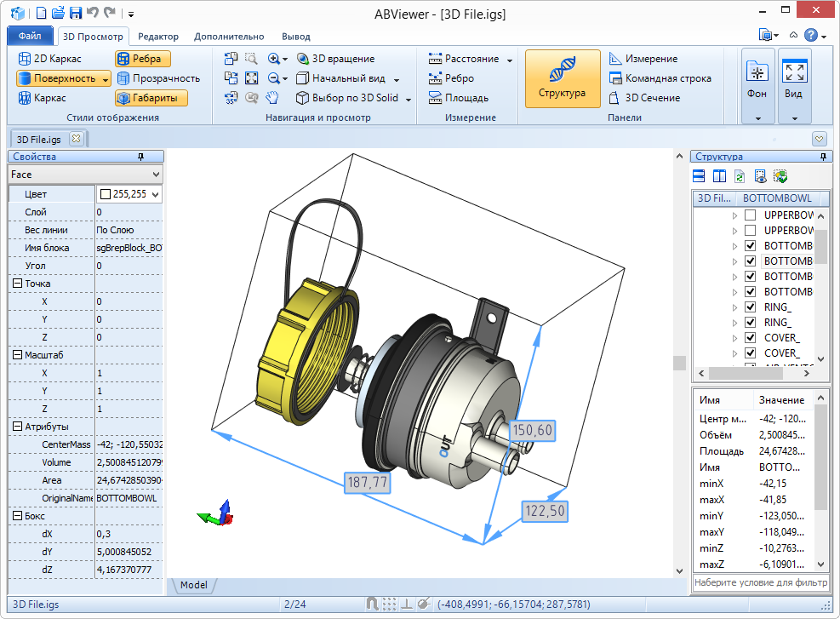
Task: Click the Zoom in magnifier icon
Action: (x=274, y=60)
